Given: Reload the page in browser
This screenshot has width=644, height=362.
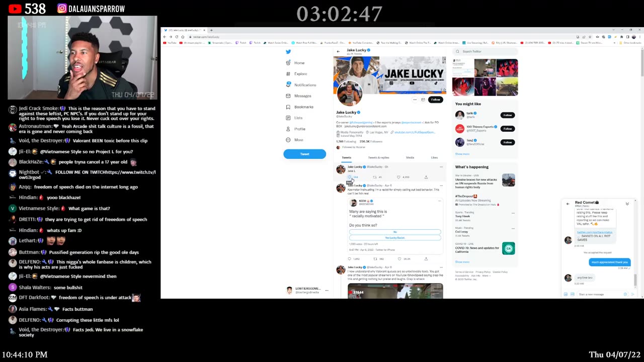Looking at the screenshot, I should point(177,37).
